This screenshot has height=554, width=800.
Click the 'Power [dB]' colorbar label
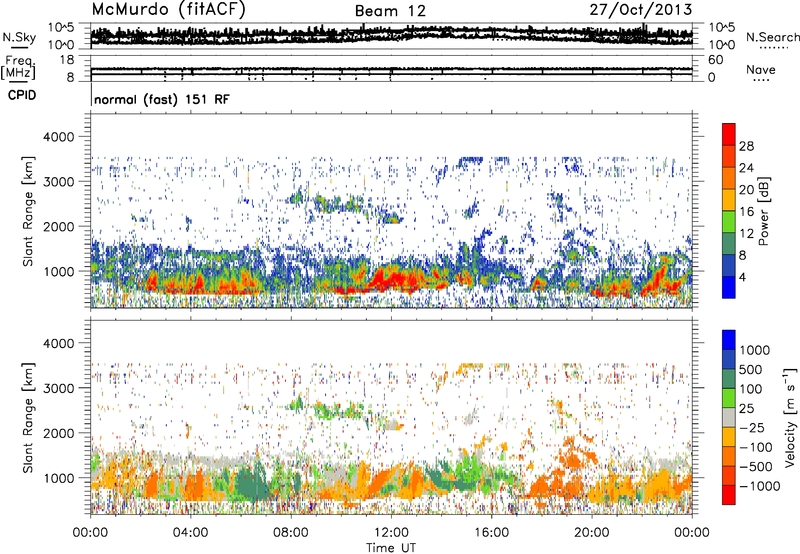point(764,211)
